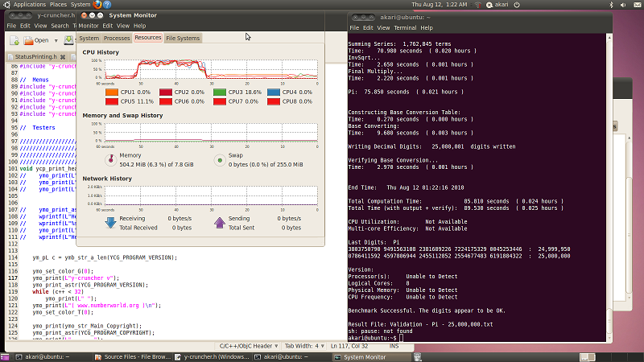The width and height of the screenshot is (644, 362).
Task: Expand the Open recent files arrow
Action: click(x=55, y=39)
